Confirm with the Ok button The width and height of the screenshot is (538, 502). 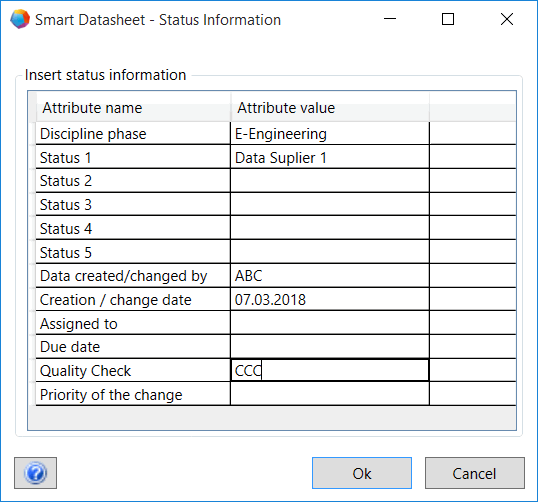[362, 473]
